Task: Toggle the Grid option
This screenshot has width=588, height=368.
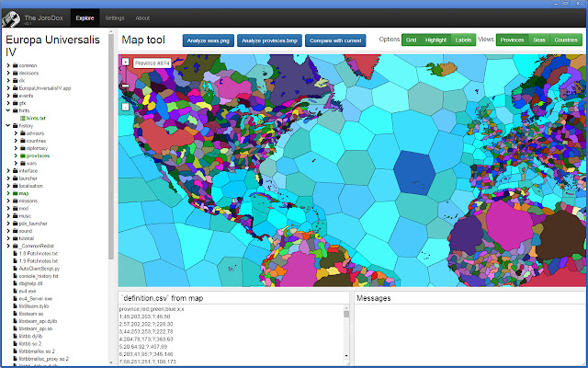Action: 411,40
